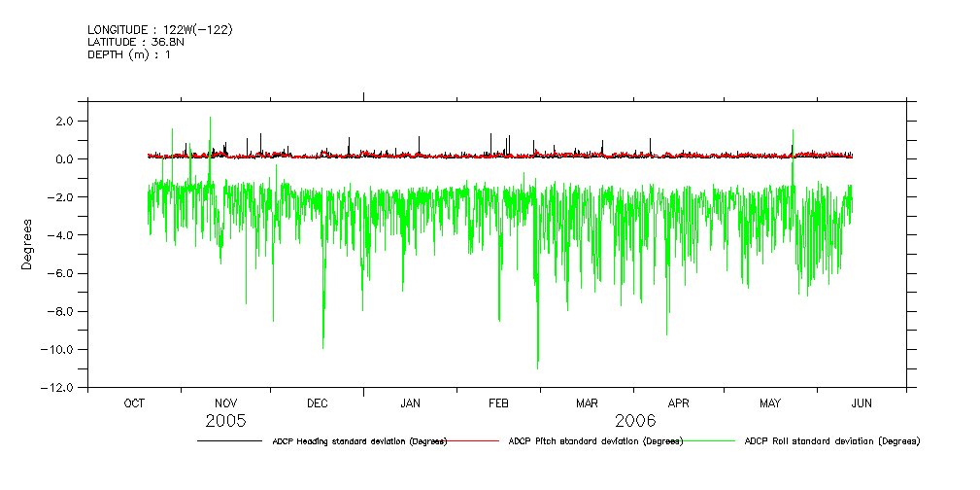Click the DEC month label on time axis
980x490 pixels.
pos(317,403)
